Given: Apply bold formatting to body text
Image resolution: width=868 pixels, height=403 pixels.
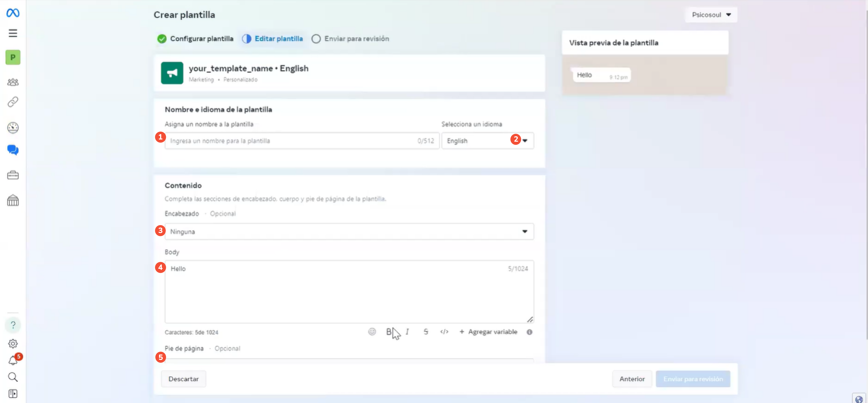Looking at the screenshot, I should 389,332.
